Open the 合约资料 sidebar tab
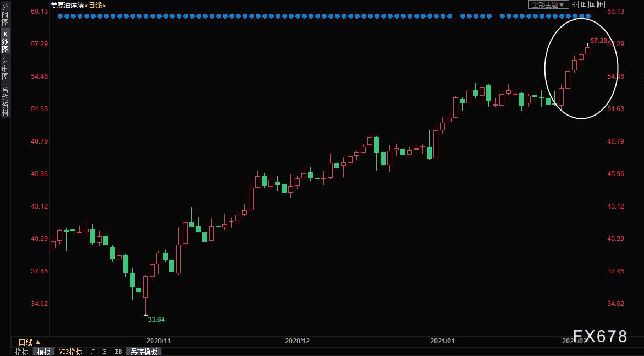The height and width of the screenshot is (356, 644). pos(5,101)
